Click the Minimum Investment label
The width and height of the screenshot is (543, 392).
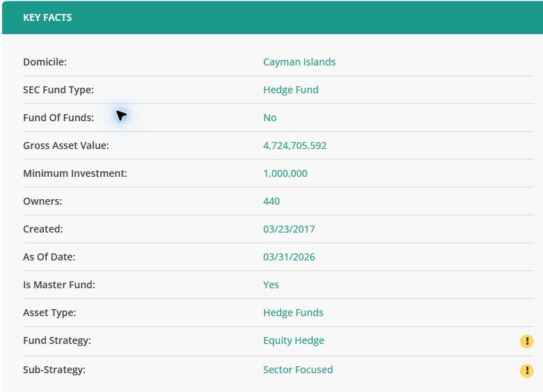tap(74, 173)
